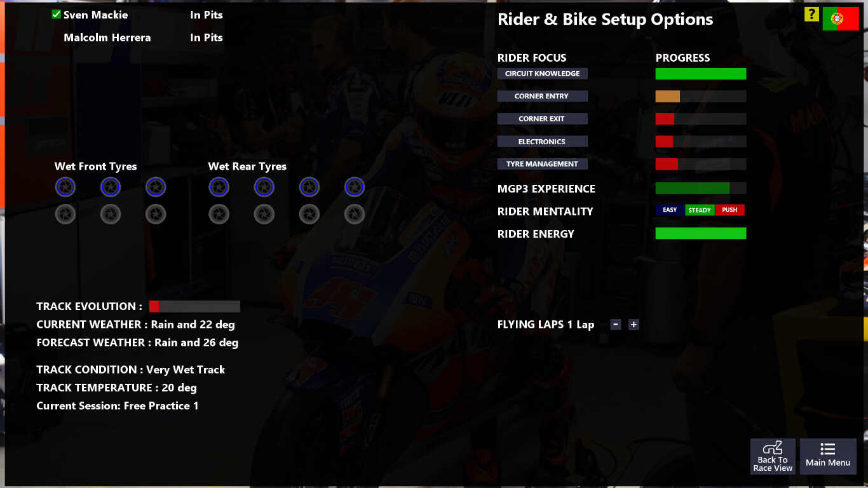
Task: Go Back To Race View
Action: pos(773,456)
